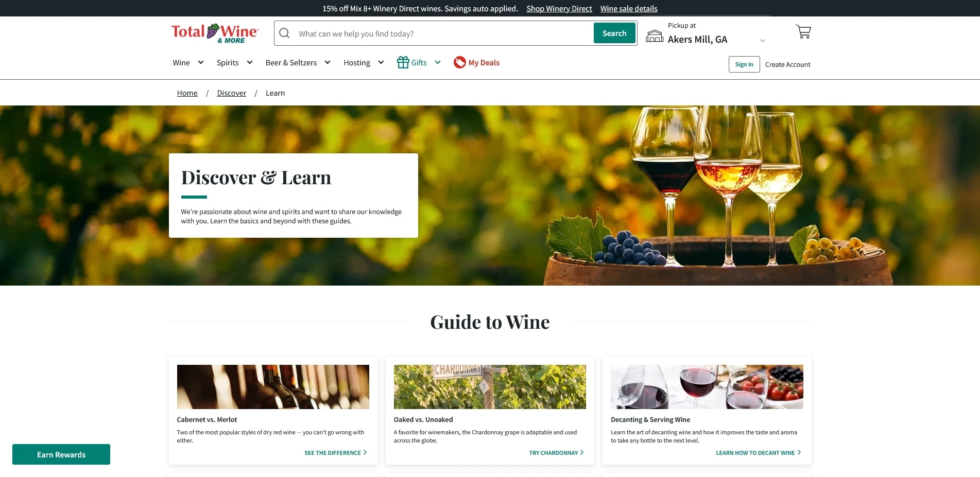Click the Search button
980x477 pixels.
[614, 33]
